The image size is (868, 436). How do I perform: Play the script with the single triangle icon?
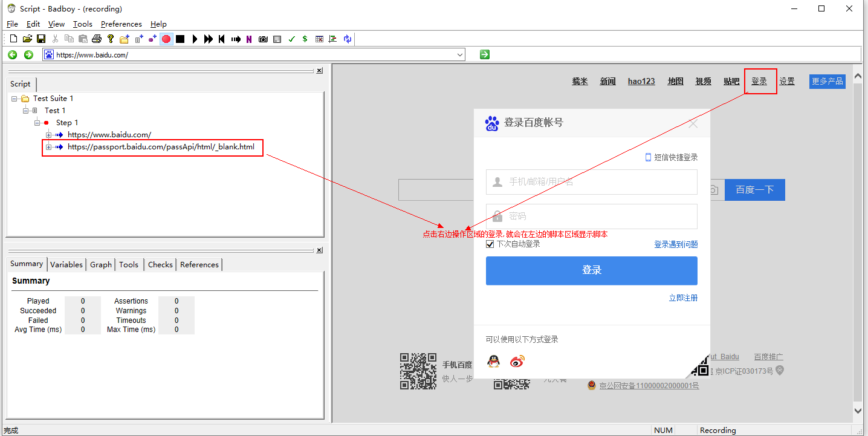click(x=195, y=39)
